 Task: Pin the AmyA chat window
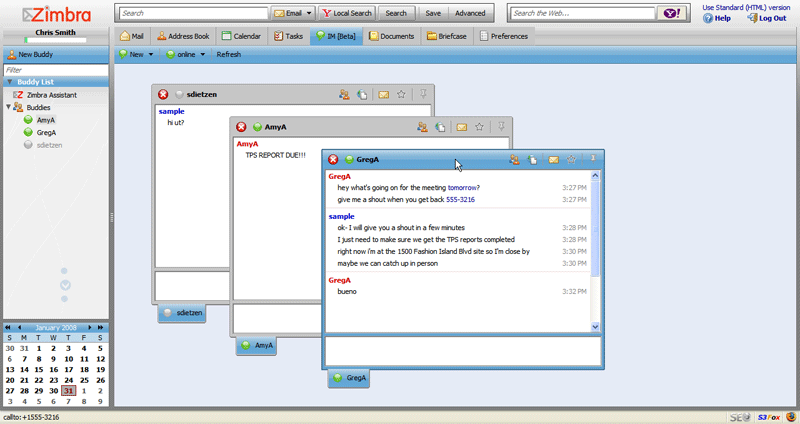[501, 127]
